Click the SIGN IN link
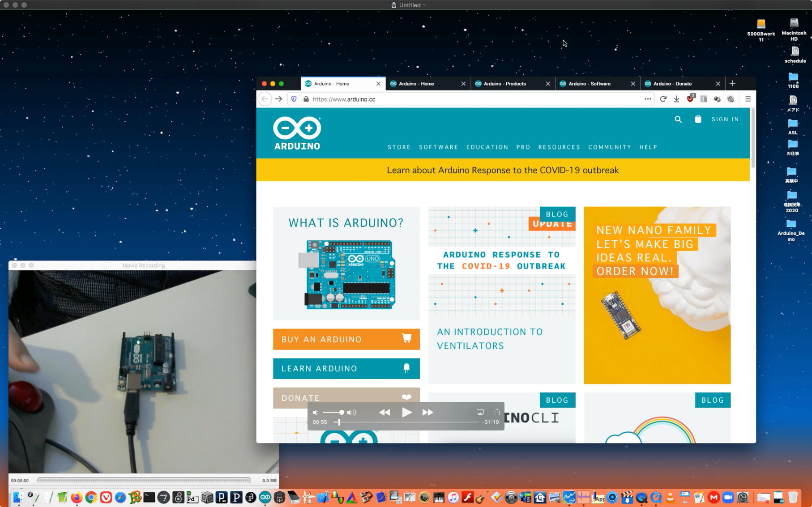Image resolution: width=812 pixels, height=507 pixels. coord(725,119)
